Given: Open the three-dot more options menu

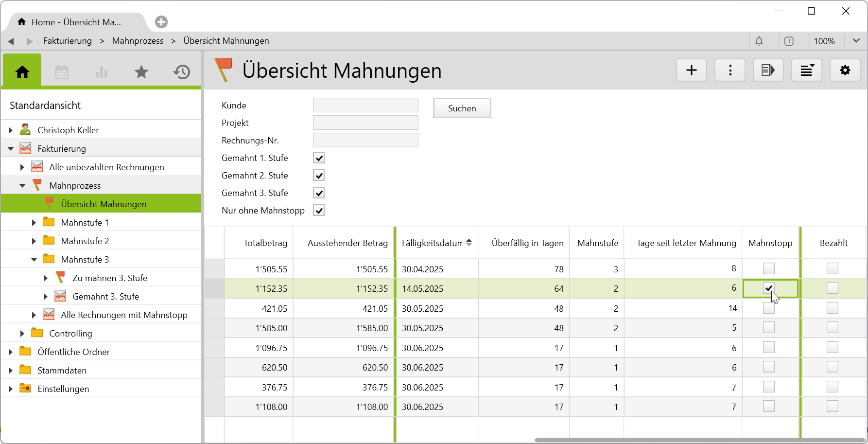Looking at the screenshot, I should [x=729, y=71].
